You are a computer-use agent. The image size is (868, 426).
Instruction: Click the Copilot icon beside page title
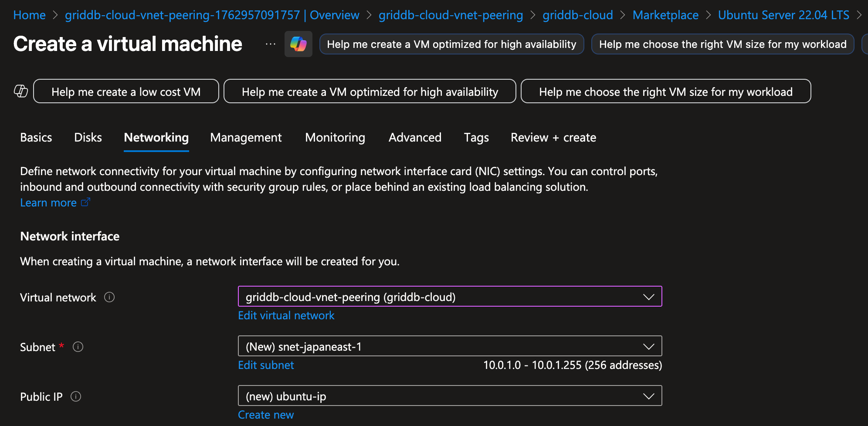pos(298,44)
